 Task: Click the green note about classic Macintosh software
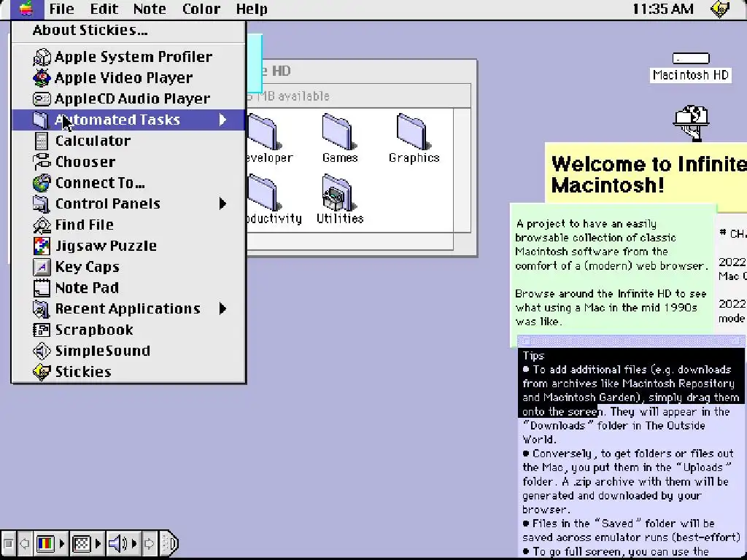(614, 271)
